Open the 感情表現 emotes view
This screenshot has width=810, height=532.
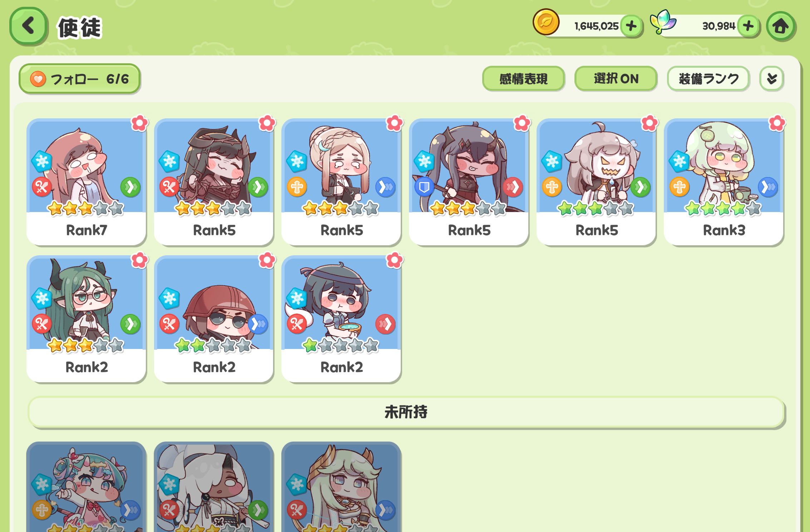tap(523, 79)
